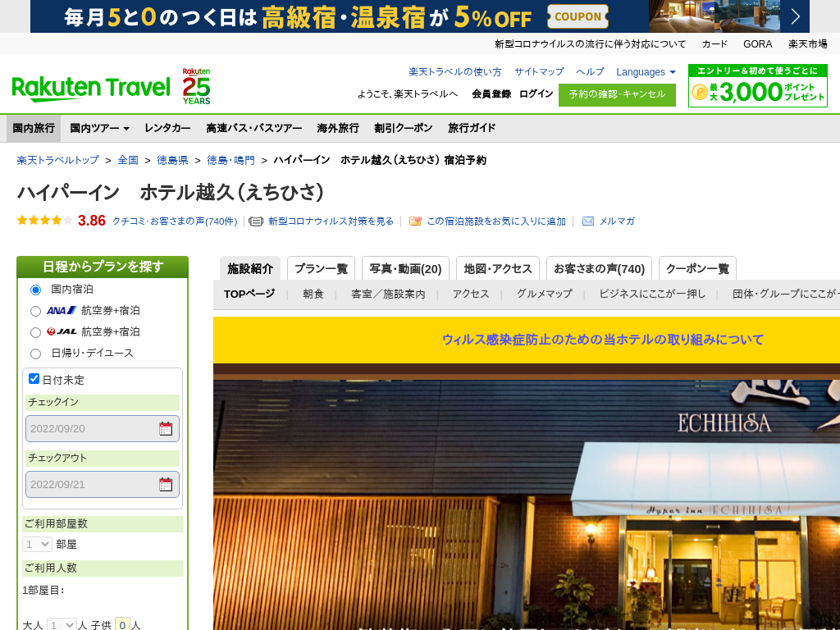
Task: Click the 3,000 point present banner
Action: [x=757, y=86]
